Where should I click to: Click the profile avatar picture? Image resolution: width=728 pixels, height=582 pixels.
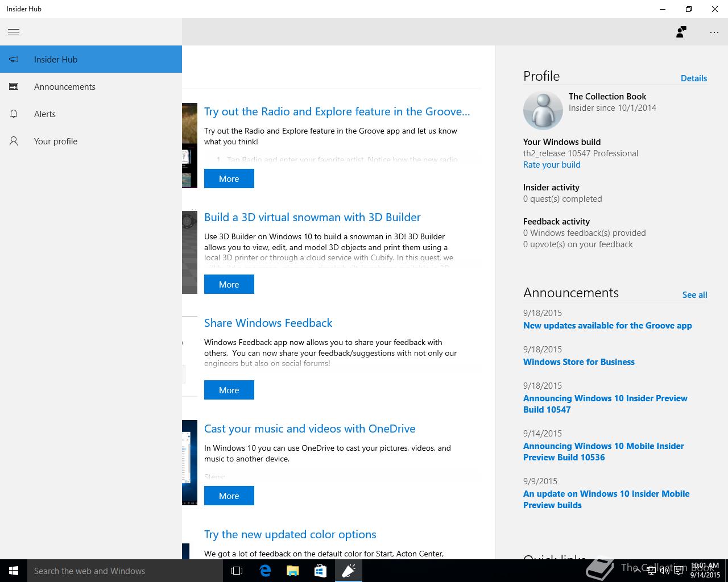543,110
